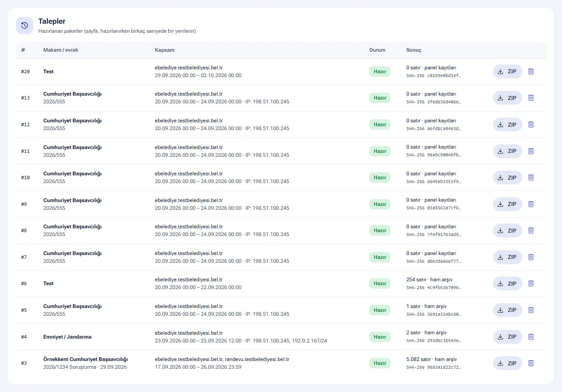
Task: Download the ZIP for request #12
Action: pos(507,124)
